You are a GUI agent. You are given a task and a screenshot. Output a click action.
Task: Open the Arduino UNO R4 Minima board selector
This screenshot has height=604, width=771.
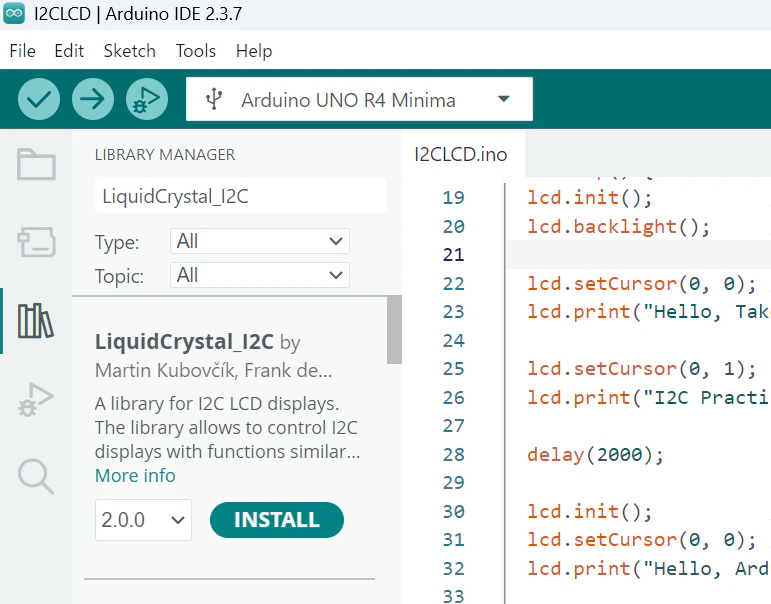(x=359, y=99)
